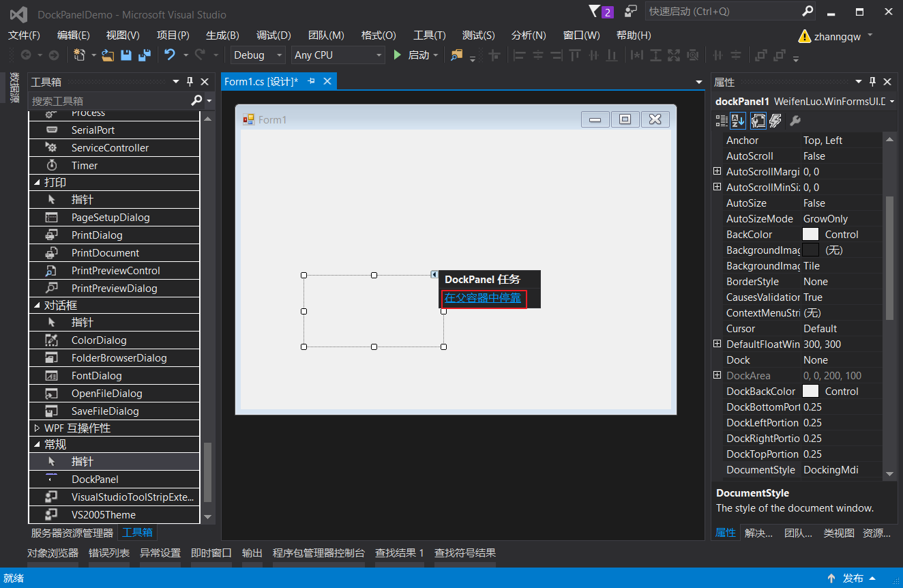Switch to 服务器资源管理器 tab

[x=72, y=533]
